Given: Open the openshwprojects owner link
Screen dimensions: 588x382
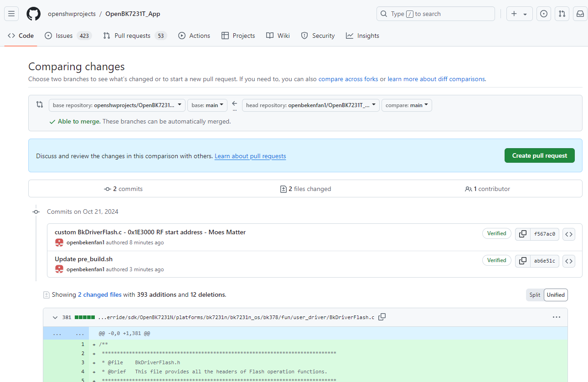Looking at the screenshot, I should coord(72,14).
